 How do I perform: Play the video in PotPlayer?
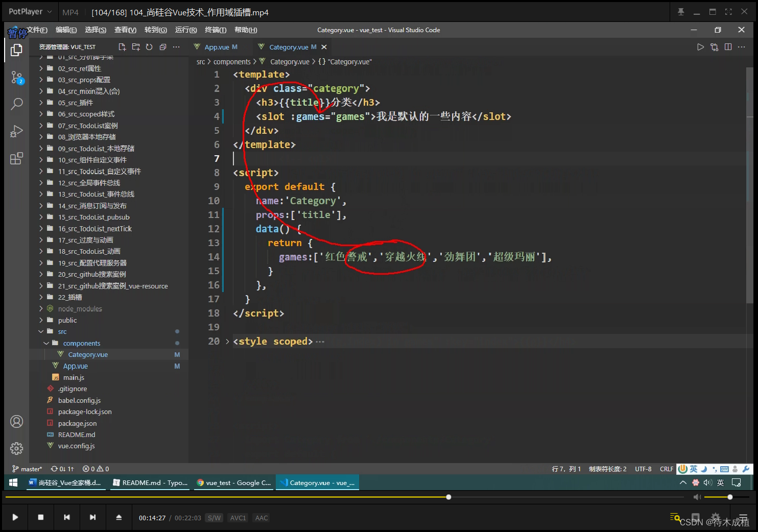click(15, 517)
